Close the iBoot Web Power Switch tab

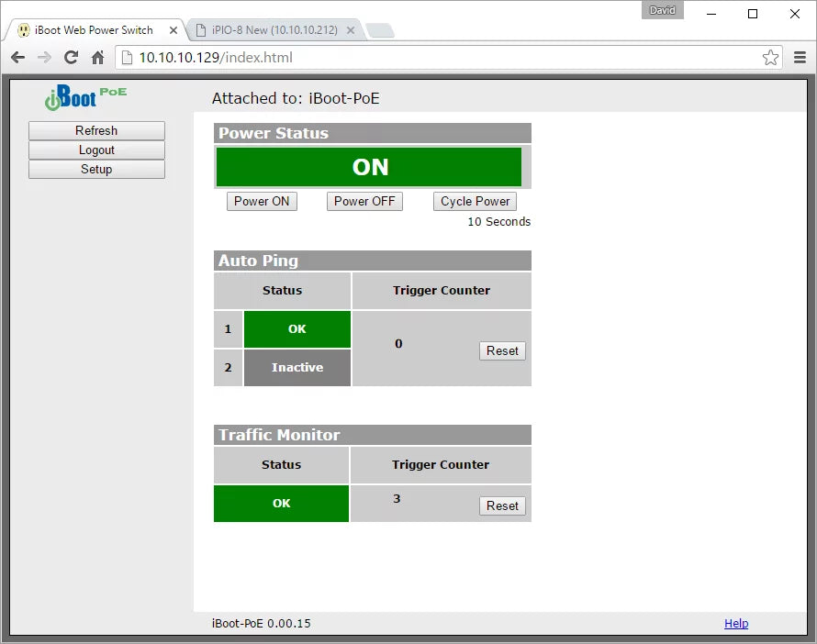pyautogui.click(x=173, y=30)
